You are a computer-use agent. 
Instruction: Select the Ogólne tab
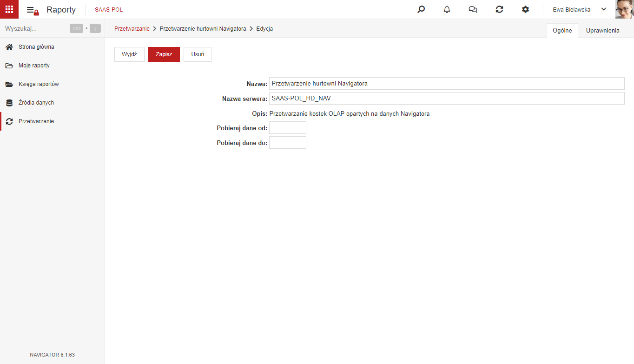[562, 30]
